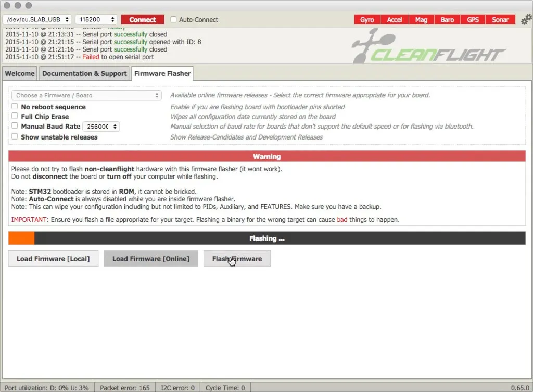Viewport: 533px width, 392px height.
Task: Open Choose a Firmware / Board dropdown
Action: (x=86, y=95)
